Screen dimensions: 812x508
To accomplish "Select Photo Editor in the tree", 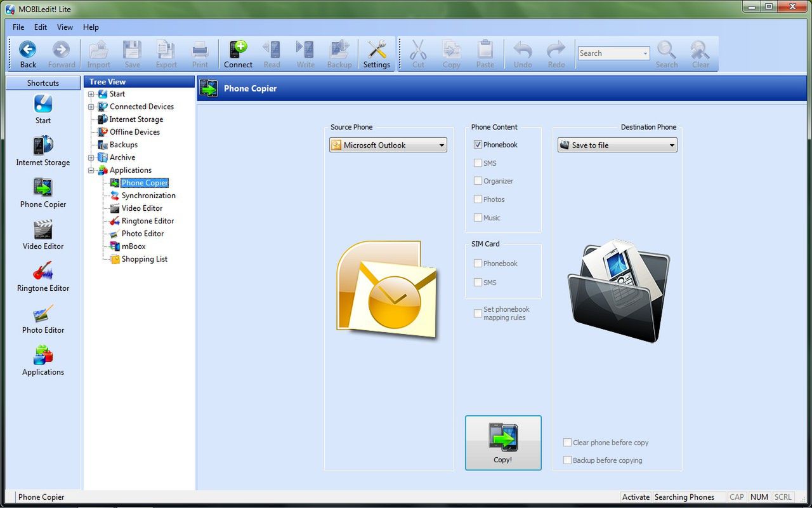I will click(x=143, y=234).
